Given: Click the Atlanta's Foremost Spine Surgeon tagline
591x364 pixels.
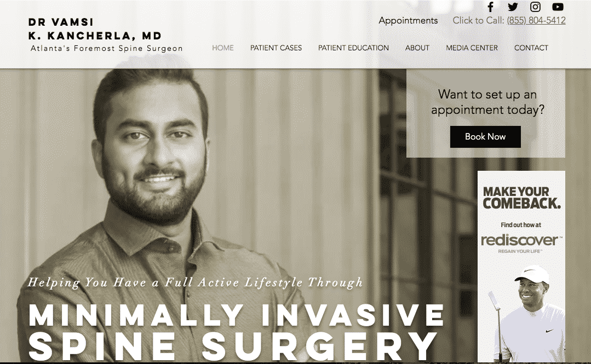Looking at the screenshot, I should tap(107, 48).
